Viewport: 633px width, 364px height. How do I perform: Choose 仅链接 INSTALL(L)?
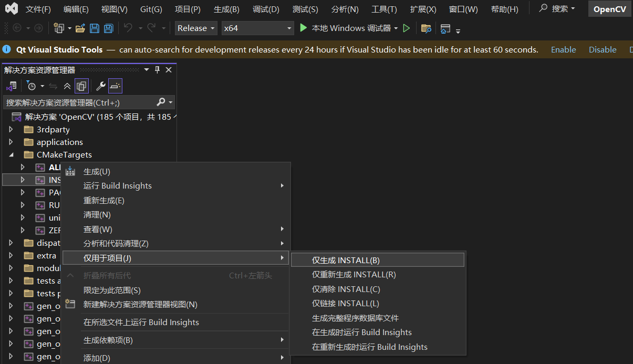click(378, 303)
